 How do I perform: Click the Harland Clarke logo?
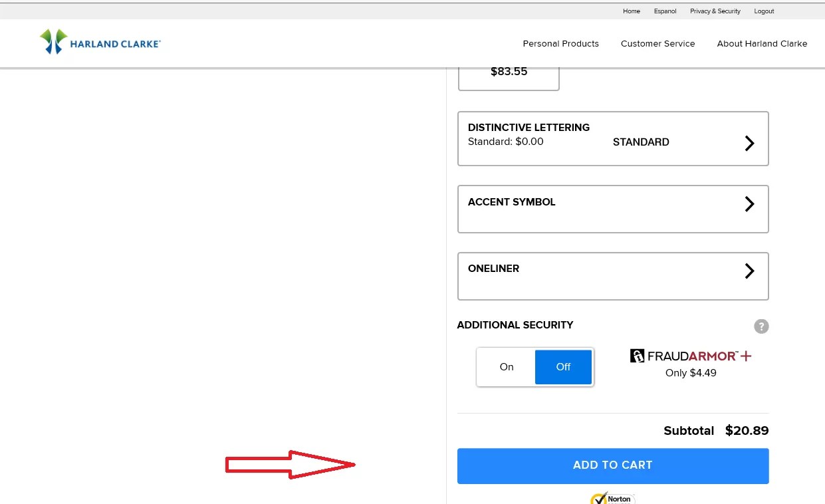[100, 42]
